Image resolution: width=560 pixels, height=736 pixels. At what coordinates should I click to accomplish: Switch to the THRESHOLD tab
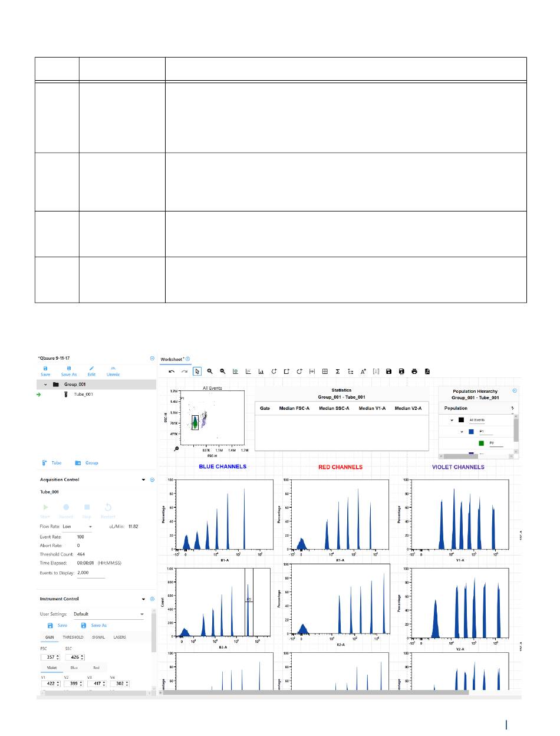[x=73, y=638]
